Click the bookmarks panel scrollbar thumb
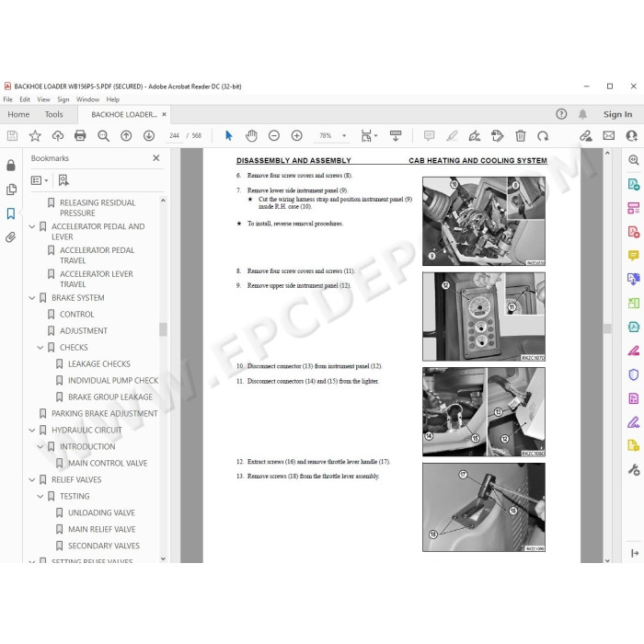The height and width of the screenshot is (644, 644). click(163, 329)
